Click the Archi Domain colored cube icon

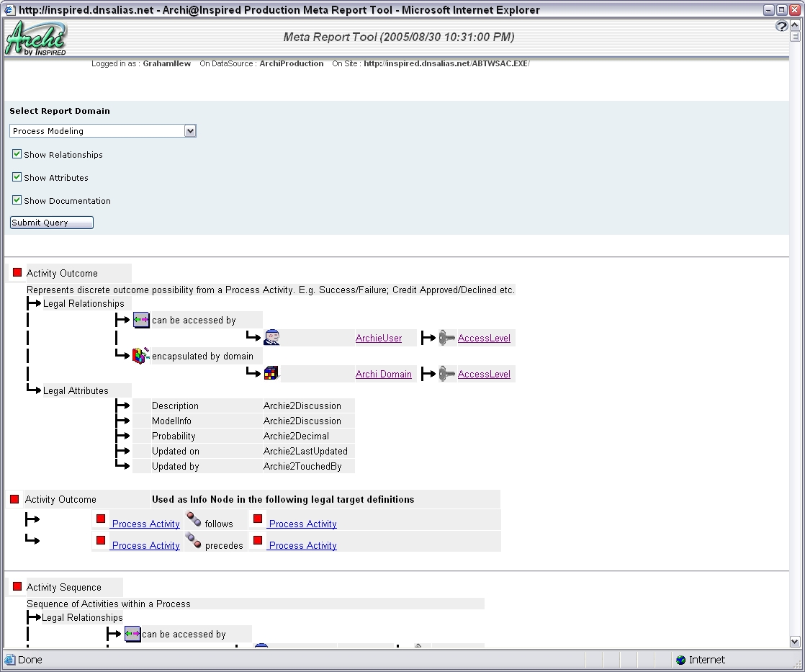[x=271, y=373]
